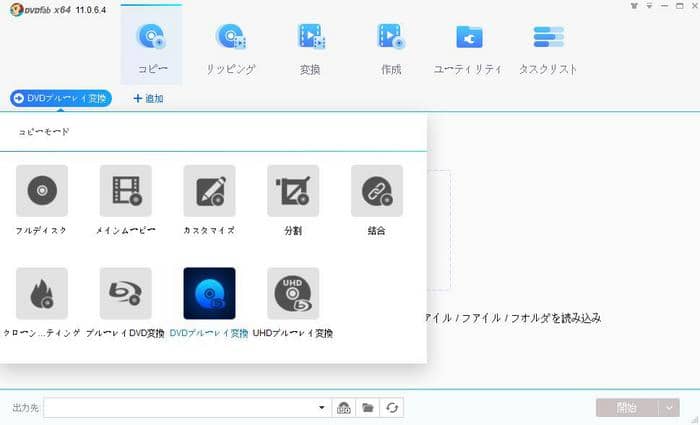
Task: Open the 変換 converter module
Action: [310, 48]
